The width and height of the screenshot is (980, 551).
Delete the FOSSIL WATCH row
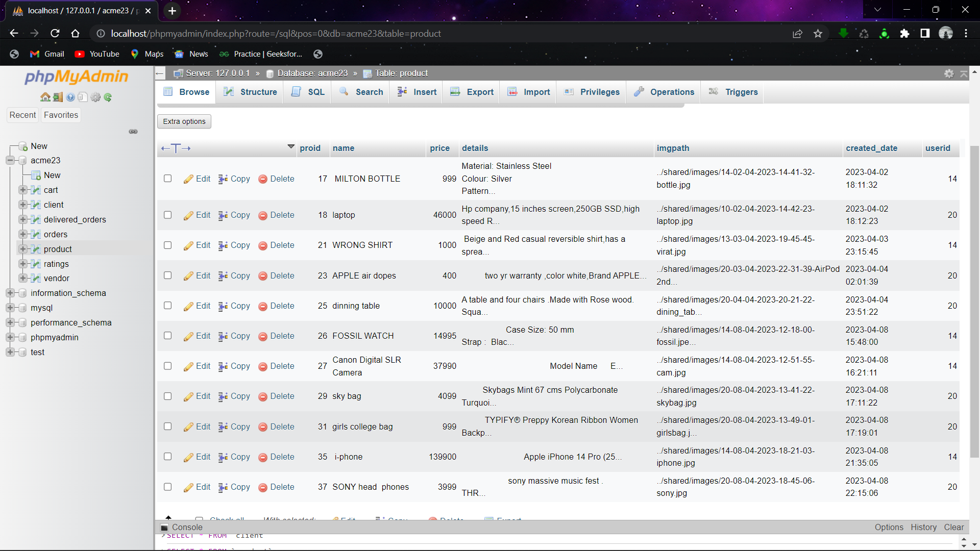282,336
